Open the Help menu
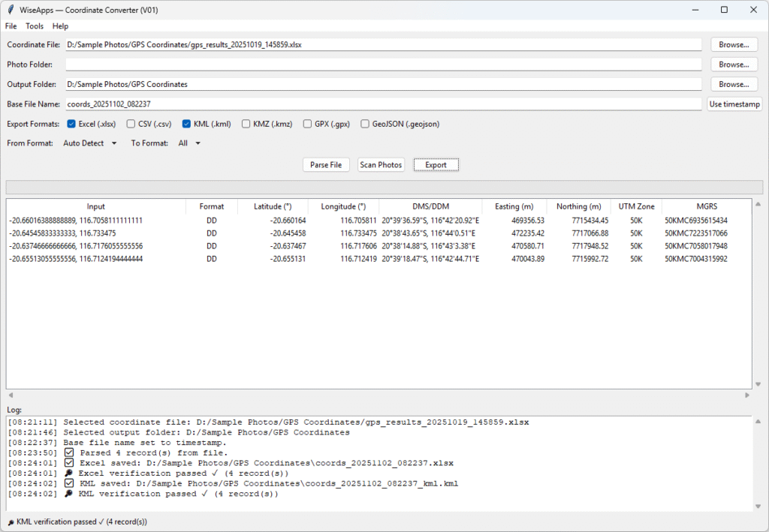 pyautogui.click(x=60, y=26)
